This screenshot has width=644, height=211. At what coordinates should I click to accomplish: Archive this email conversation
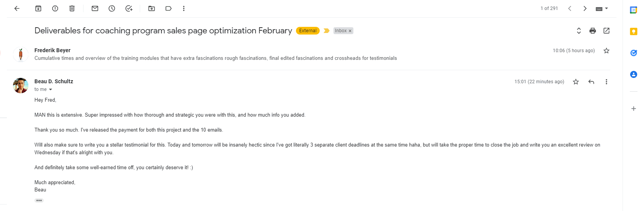point(38,8)
